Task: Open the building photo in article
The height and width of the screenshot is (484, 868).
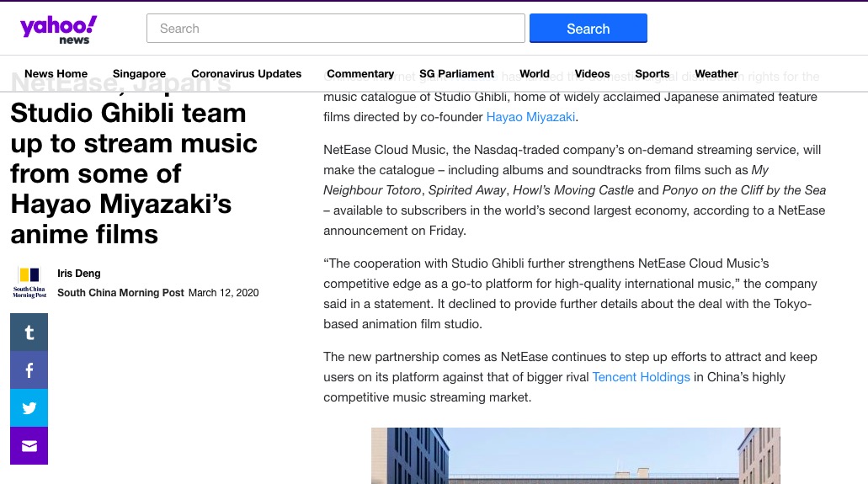Action: pos(576,455)
